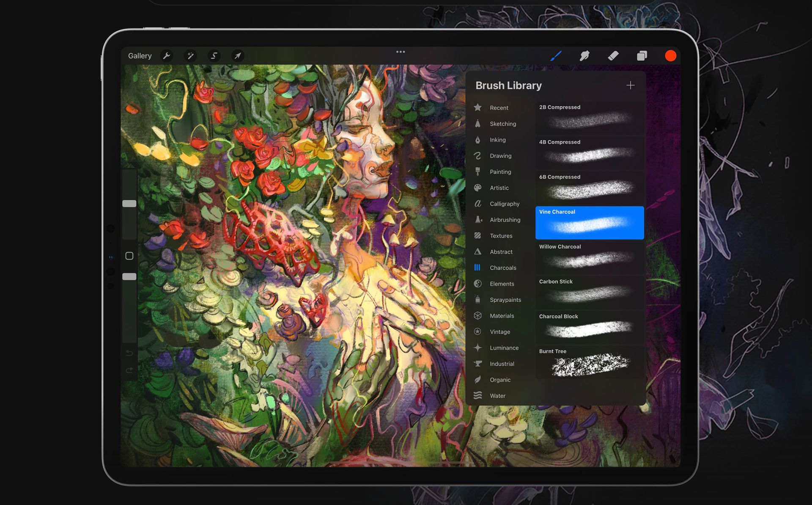Activate the Selections tool
This screenshot has height=505, width=812.
pos(214,55)
